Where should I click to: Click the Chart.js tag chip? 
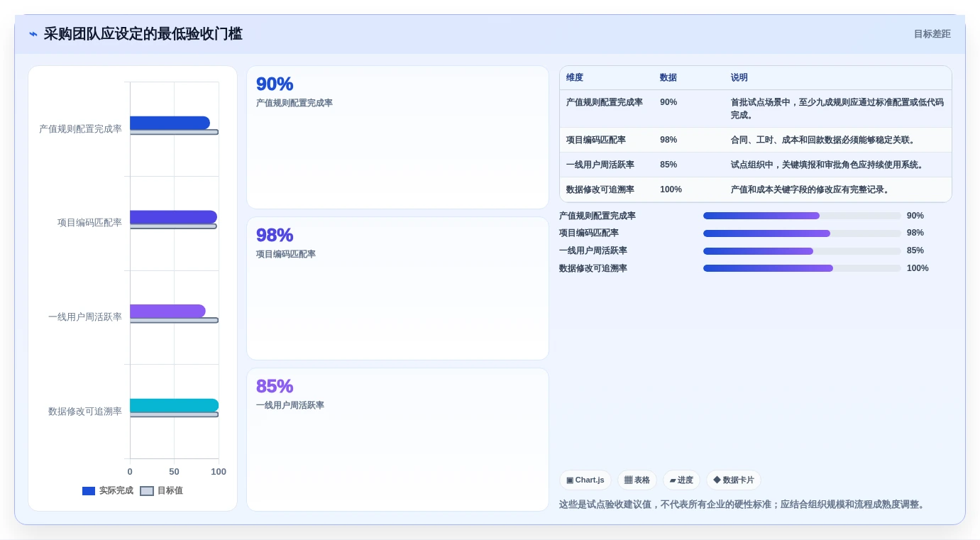point(585,480)
